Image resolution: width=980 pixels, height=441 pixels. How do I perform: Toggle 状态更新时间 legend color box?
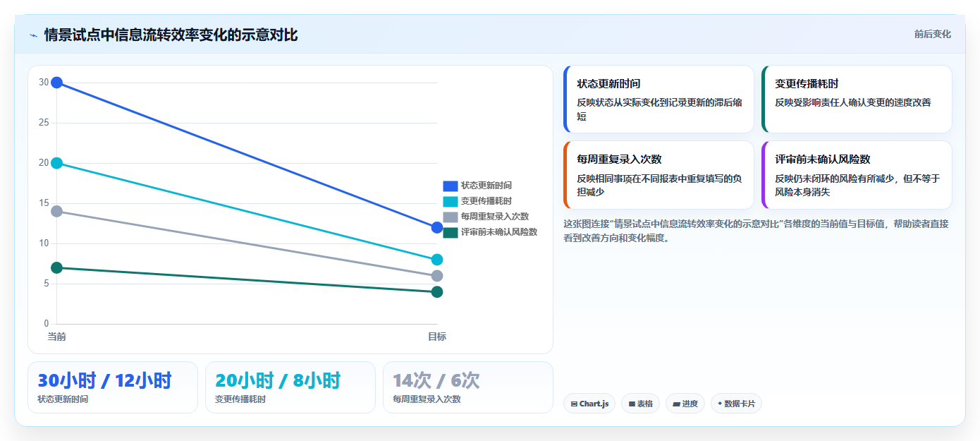pos(451,186)
